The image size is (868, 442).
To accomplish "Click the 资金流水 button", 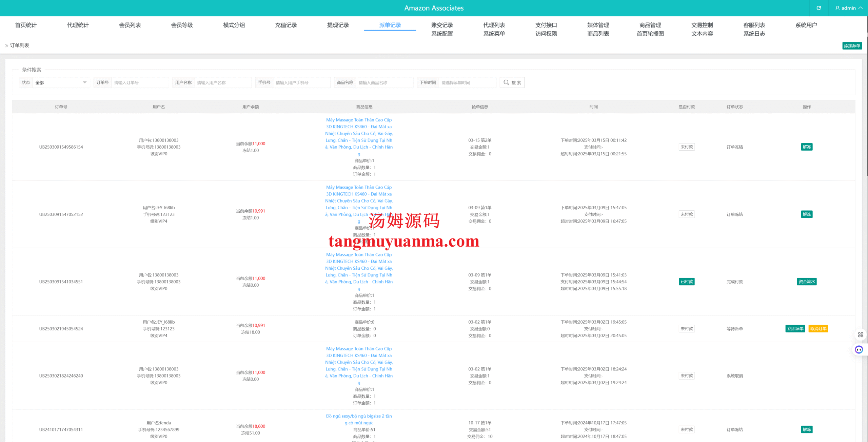I will tap(807, 282).
